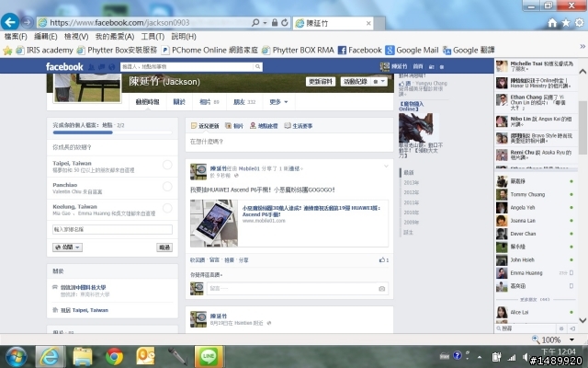The width and height of the screenshot is (588, 368).
Task: Refresh the page with the reload icon
Action: (x=285, y=22)
